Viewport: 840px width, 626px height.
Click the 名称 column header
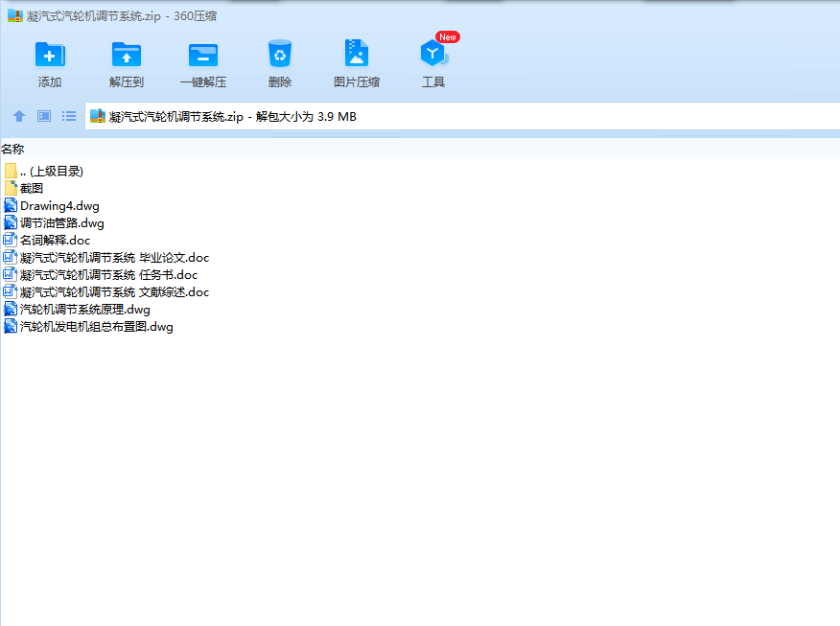coord(12,149)
